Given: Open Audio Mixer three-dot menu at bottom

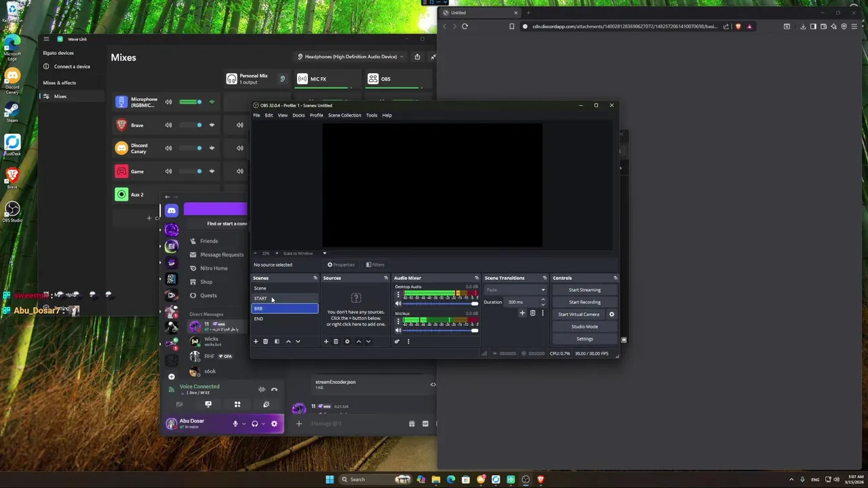Looking at the screenshot, I should (x=408, y=342).
